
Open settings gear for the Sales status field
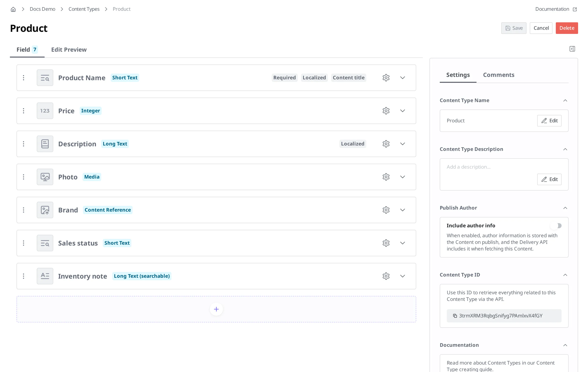[386, 243]
